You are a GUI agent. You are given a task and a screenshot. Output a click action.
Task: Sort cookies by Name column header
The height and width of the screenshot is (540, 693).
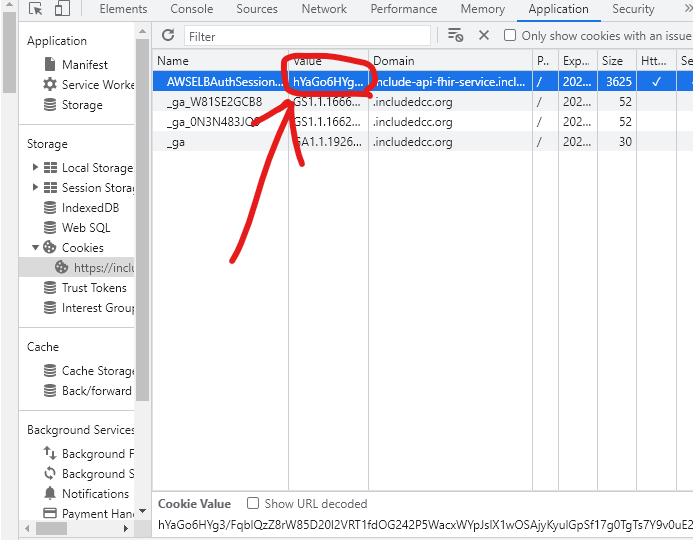tap(221, 61)
